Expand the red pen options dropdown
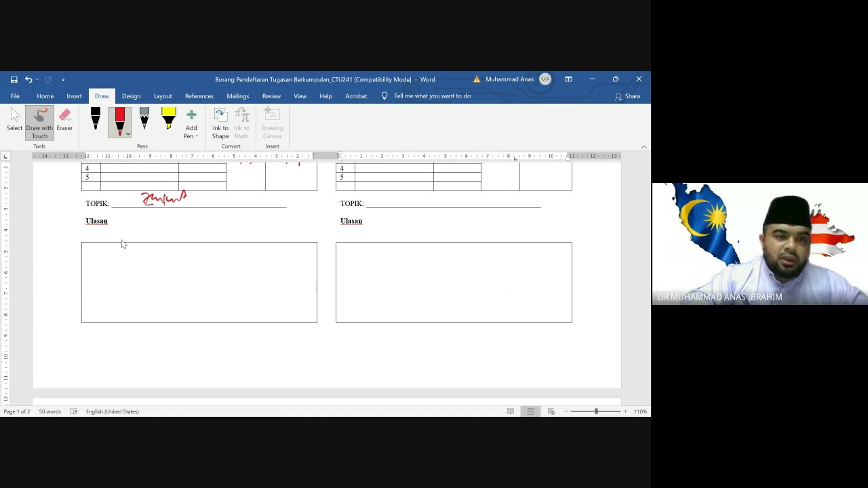The image size is (868, 488). pyautogui.click(x=127, y=134)
